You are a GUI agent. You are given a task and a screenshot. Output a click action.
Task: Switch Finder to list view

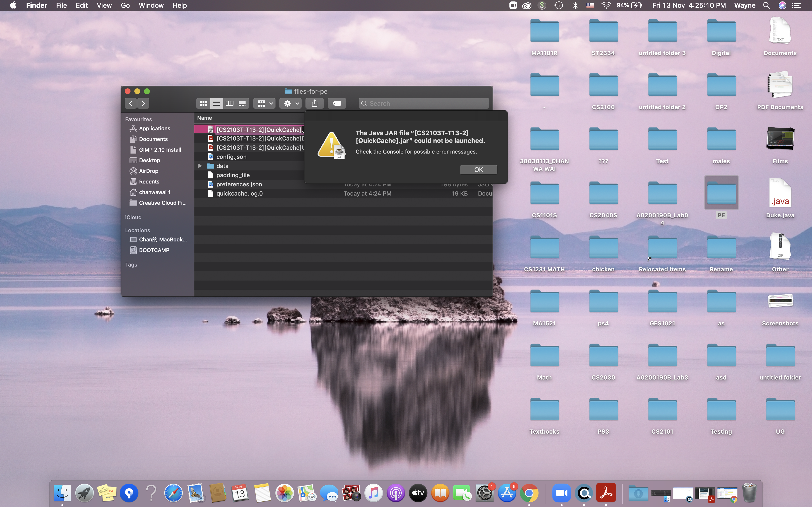pos(217,103)
